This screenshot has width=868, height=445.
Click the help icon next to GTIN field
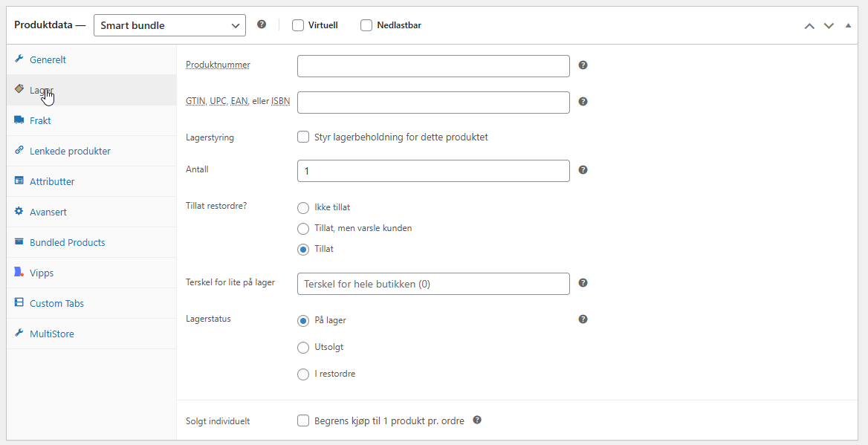[583, 102]
